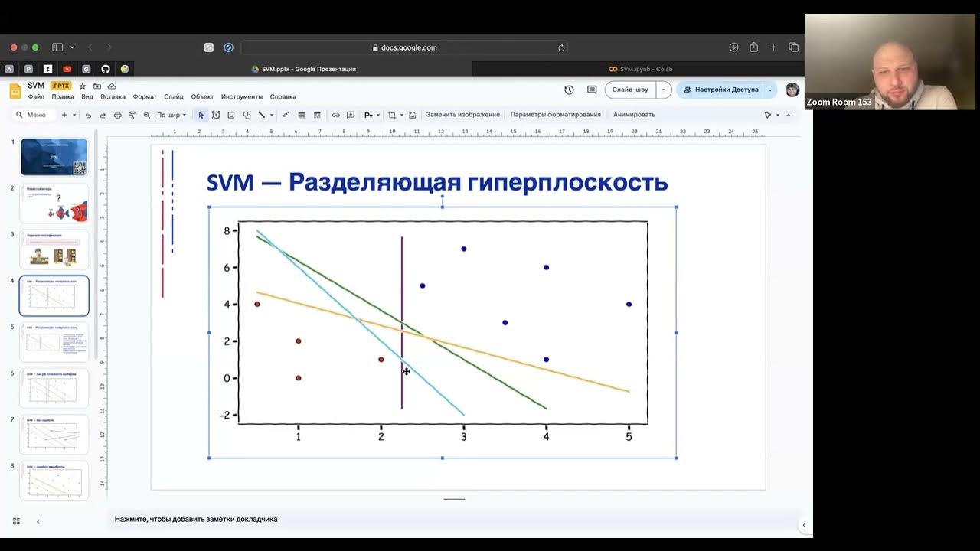Click the Google Slides home logo

pos(15,91)
